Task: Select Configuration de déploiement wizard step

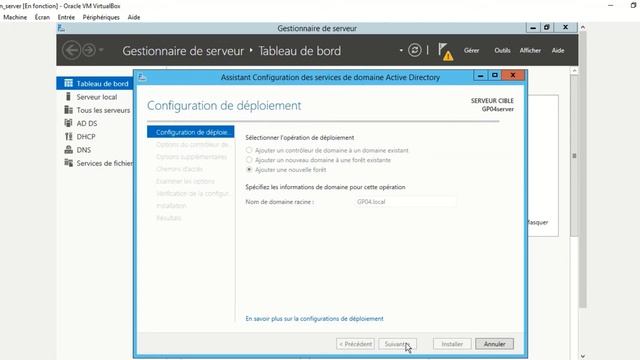Action: (x=191, y=132)
